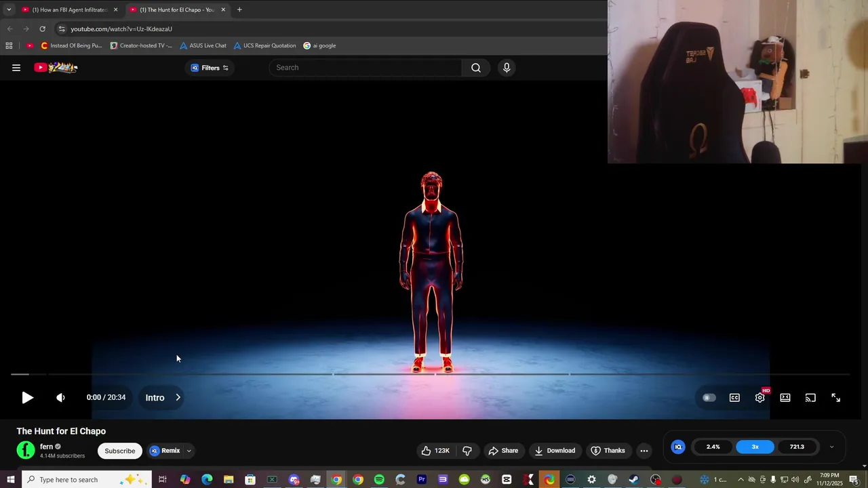
Task: Select the 3x stat pill
Action: (755, 447)
